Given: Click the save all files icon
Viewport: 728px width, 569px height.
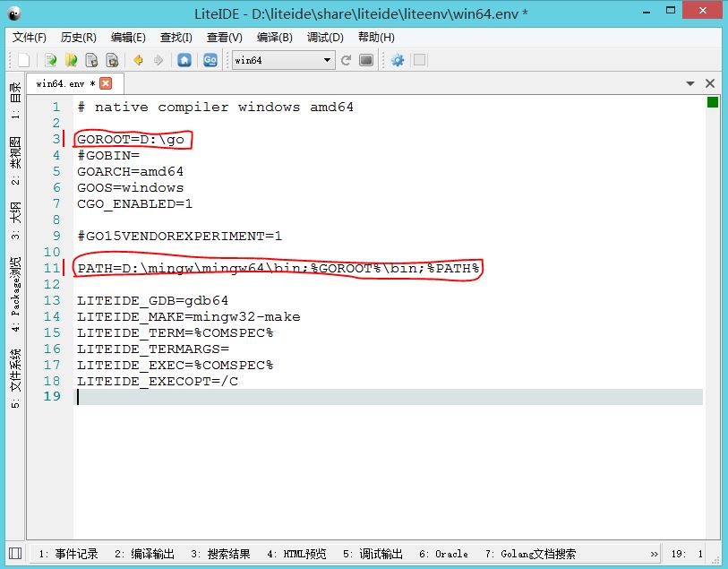Looking at the screenshot, I should coord(112,60).
